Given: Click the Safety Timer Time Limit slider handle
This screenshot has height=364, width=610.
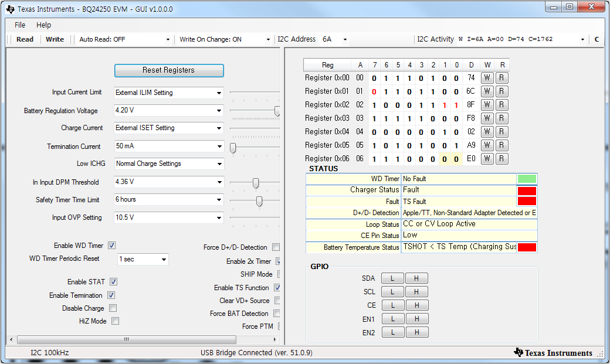Looking at the screenshot, I should pos(259,201).
